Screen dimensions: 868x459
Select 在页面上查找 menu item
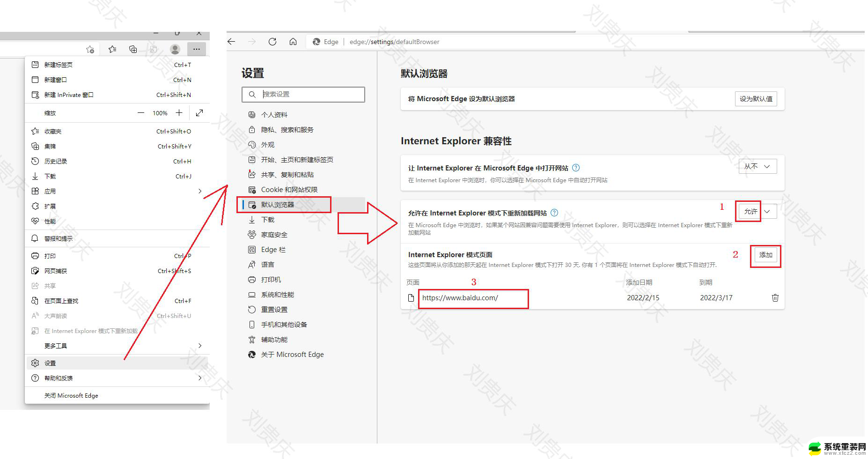pos(117,301)
